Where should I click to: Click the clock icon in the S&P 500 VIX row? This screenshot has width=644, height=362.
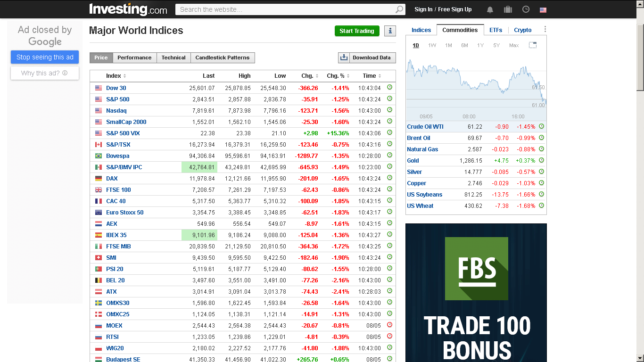[x=389, y=132]
